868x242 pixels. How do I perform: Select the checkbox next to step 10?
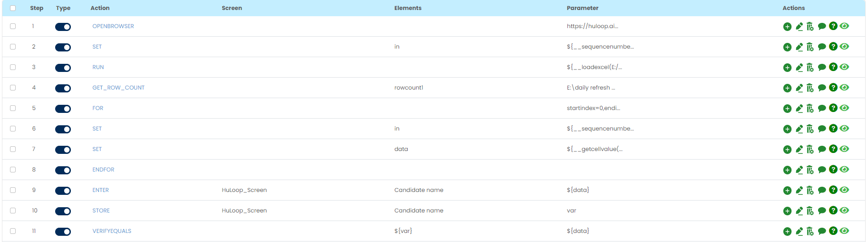13,211
